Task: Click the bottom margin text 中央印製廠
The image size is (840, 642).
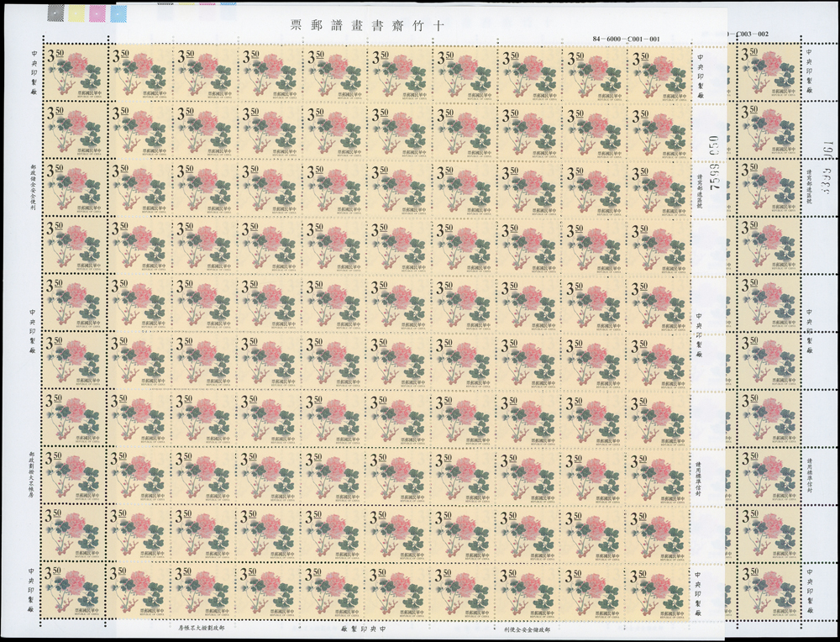Action: 363,629
